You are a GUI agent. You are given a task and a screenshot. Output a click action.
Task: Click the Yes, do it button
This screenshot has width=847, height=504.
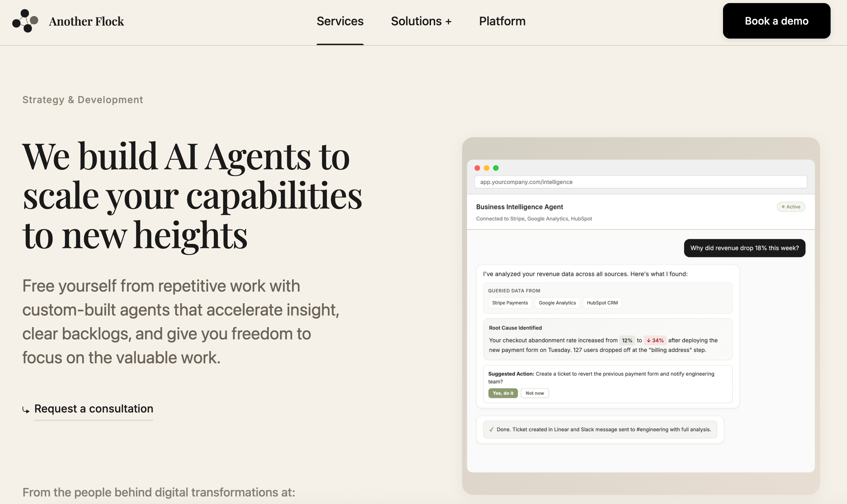point(503,393)
